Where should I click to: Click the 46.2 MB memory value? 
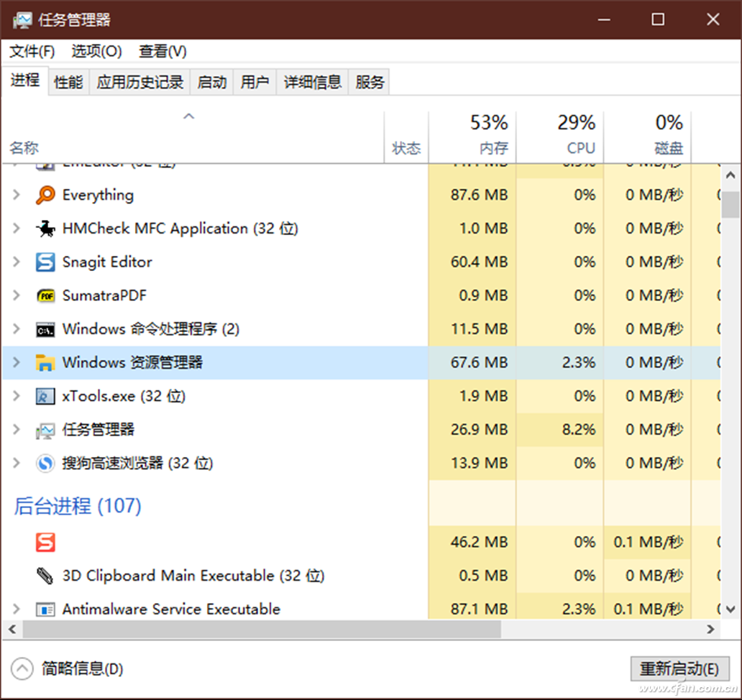(x=480, y=542)
